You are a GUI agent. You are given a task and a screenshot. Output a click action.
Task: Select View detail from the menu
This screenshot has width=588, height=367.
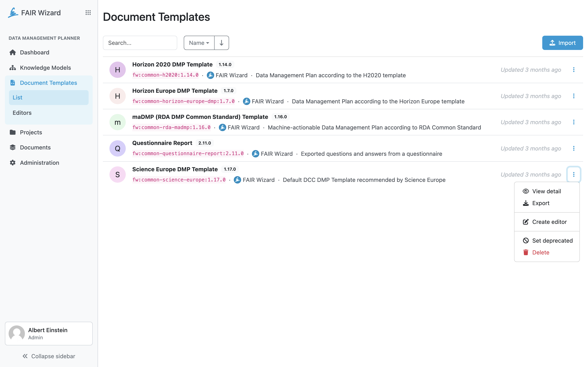tap(547, 191)
